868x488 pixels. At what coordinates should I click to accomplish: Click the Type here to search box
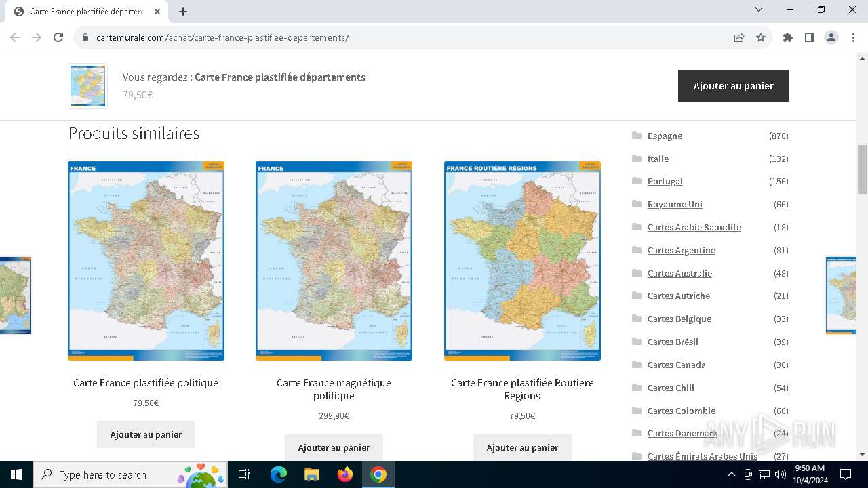130,474
